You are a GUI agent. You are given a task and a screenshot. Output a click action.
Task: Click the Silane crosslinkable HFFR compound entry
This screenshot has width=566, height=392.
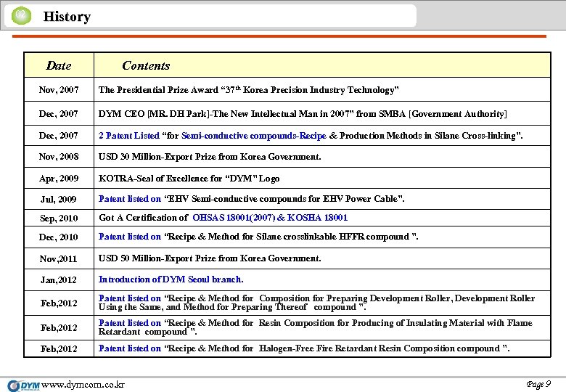pos(258,237)
